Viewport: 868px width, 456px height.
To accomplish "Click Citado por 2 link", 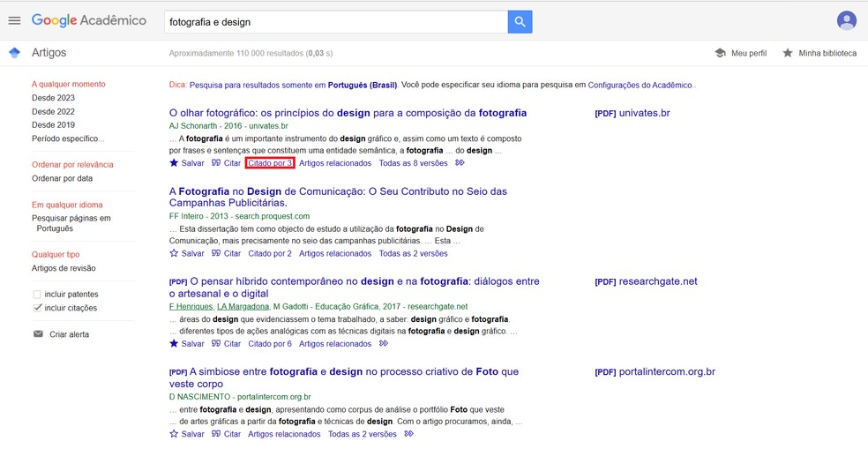I will 270,253.
